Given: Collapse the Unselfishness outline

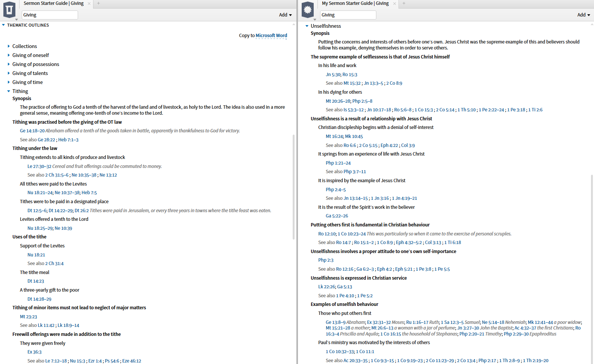Looking at the screenshot, I should point(307,26).
